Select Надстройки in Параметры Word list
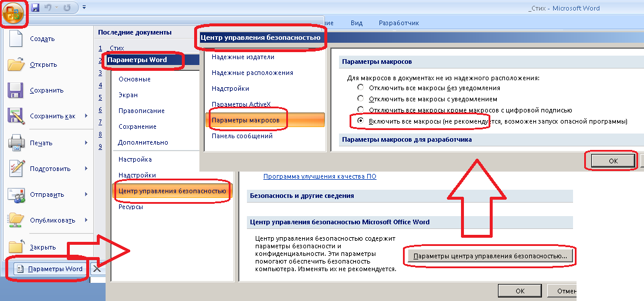The height and width of the screenshot is (301, 644). click(137, 175)
